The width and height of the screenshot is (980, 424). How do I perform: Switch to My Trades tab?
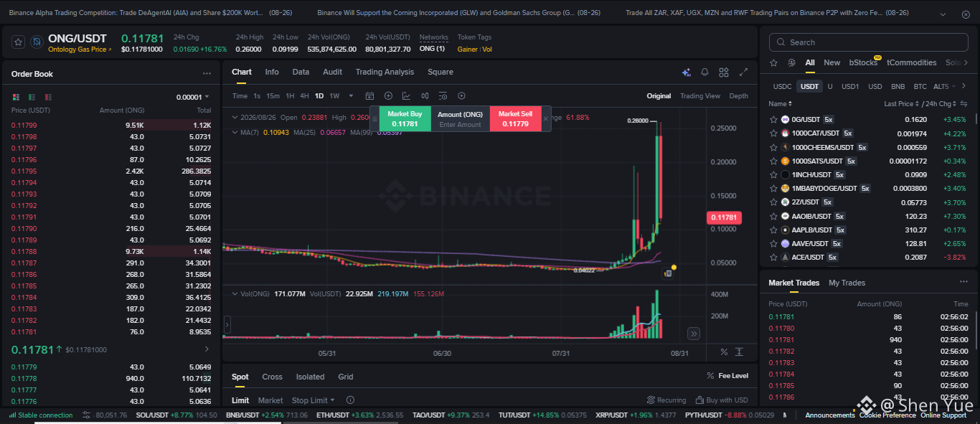(847, 283)
